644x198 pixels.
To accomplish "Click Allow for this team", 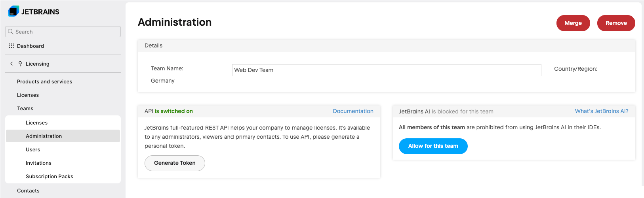I will 433,146.
